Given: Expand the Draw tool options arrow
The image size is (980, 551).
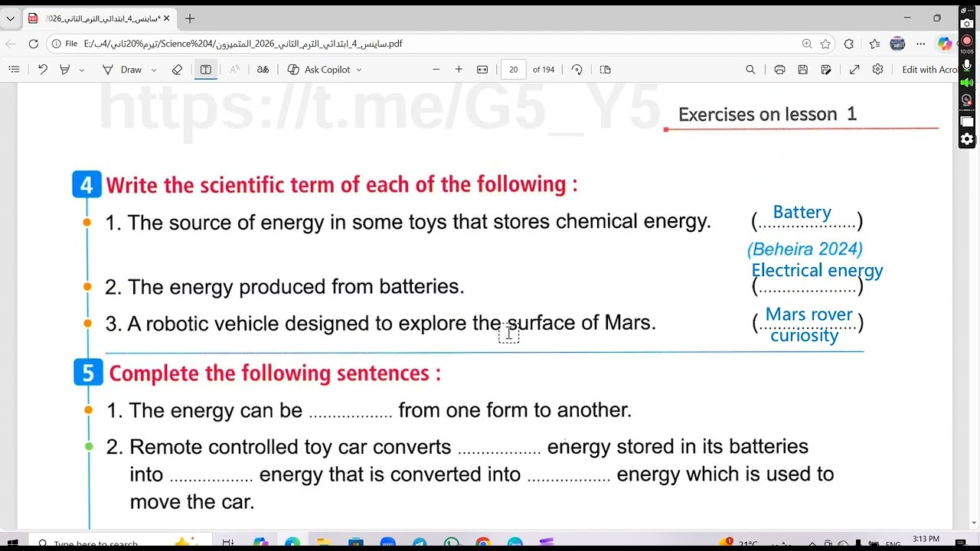Looking at the screenshot, I should tap(154, 70).
